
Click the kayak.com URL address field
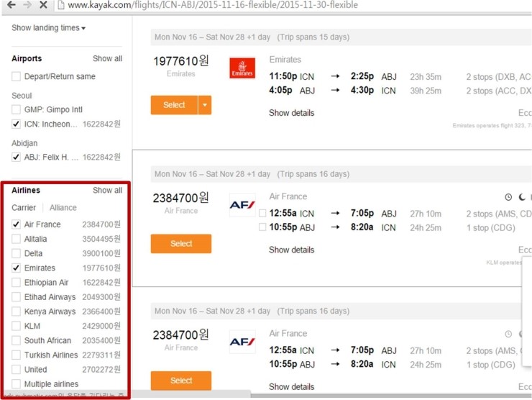(213, 5)
